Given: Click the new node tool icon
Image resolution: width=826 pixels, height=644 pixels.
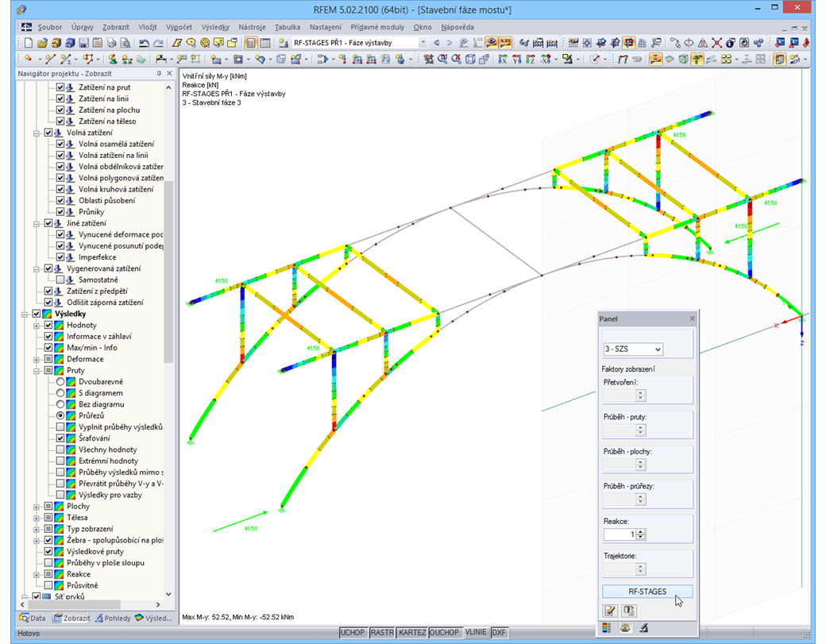Looking at the screenshot, I should pos(27,59).
